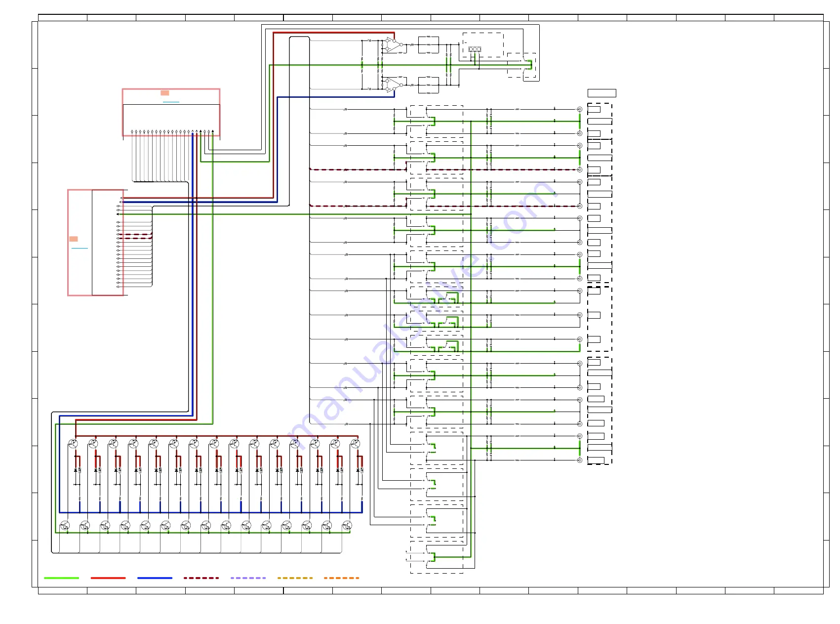Select the dark red dashed legend line
Image resolution: width=840 pixels, height=624 pixels.
tap(201, 578)
